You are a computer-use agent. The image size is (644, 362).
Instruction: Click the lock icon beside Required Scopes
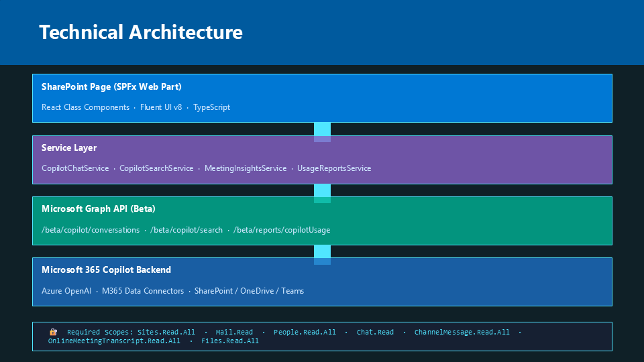[53, 332]
